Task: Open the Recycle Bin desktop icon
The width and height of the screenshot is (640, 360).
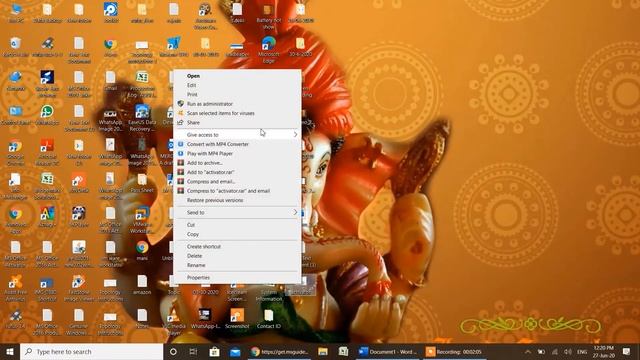Action: [16, 47]
